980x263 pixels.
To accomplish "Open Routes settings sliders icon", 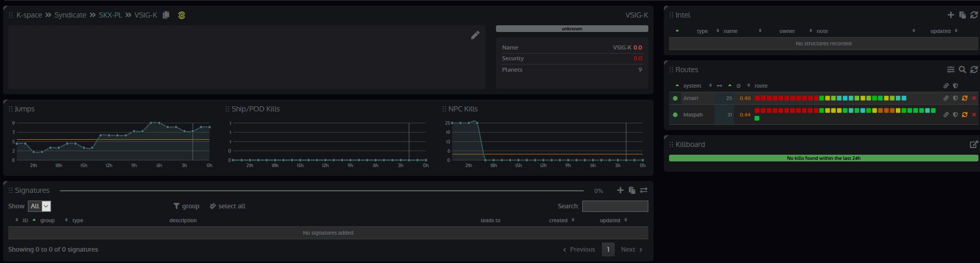I will pos(950,70).
